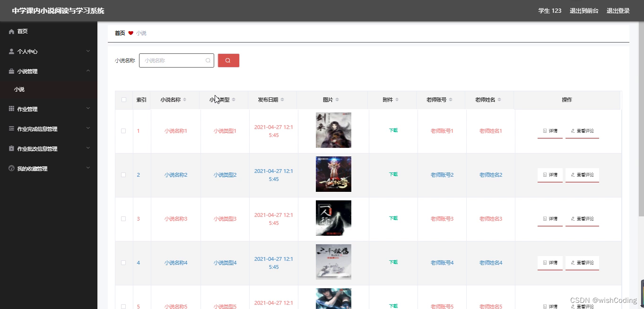Open 查看评论 for 小说名称2
The height and width of the screenshot is (309, 644).
pos(582,175)
